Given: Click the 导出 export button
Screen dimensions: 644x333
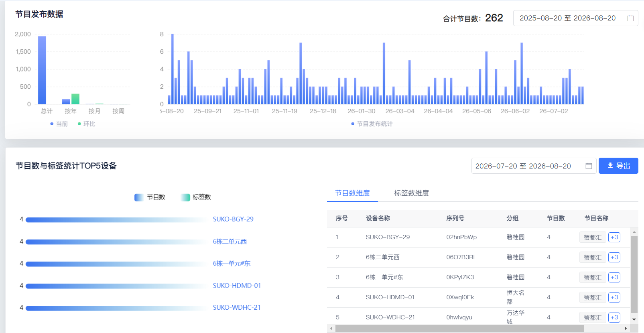Looking at the screenshot, I should 618,166.
